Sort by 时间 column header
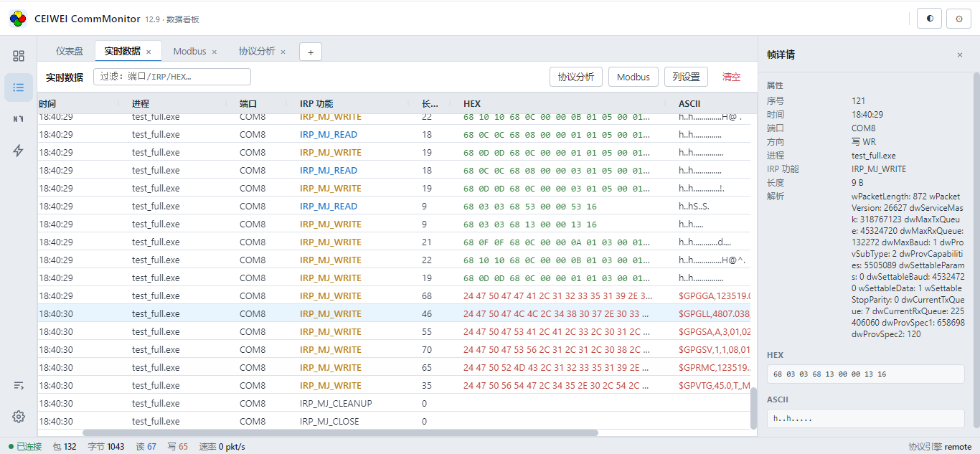980x454 pixels. 47,104
